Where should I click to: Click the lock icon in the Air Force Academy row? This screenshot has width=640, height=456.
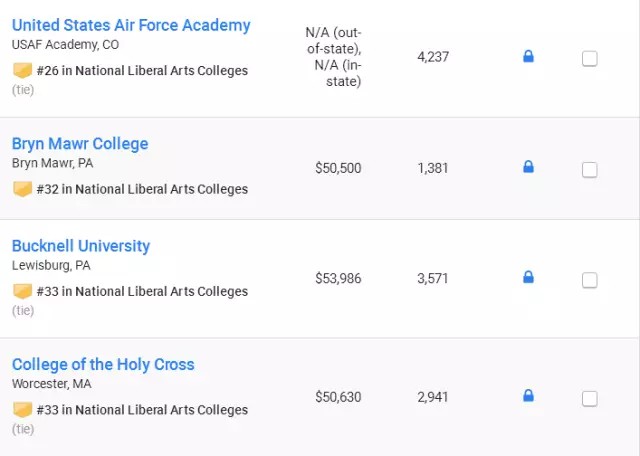[528, 57]
